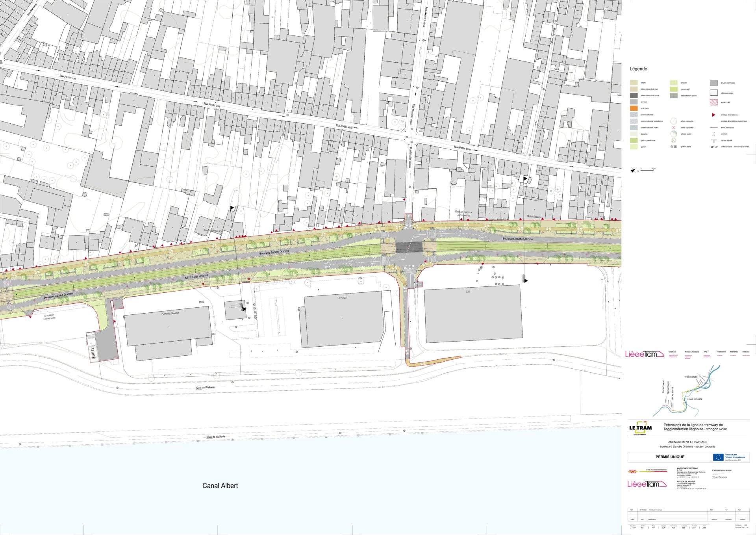Click the red 'limite d'emprise' line sample
This screenshot has width=756, height=535.
[714, 128]
